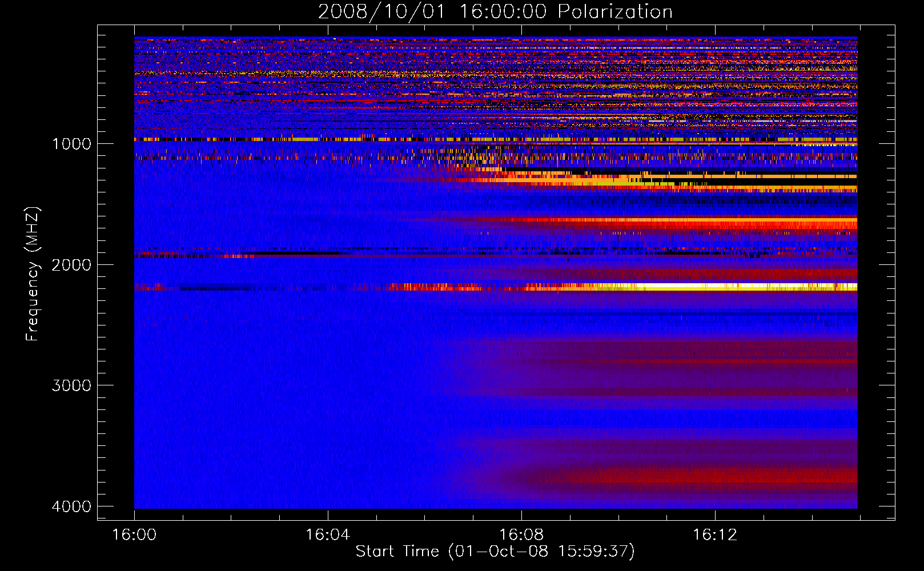Click the 1000 tick label on the frequency axis
The width and height of the screenshot is (924, 571).
point(71,144)
